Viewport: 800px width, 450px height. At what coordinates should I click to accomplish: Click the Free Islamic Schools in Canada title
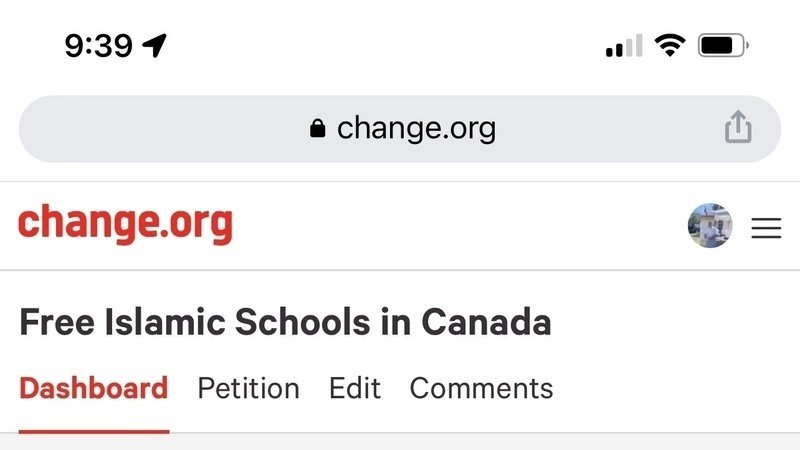tap(285, 323)
